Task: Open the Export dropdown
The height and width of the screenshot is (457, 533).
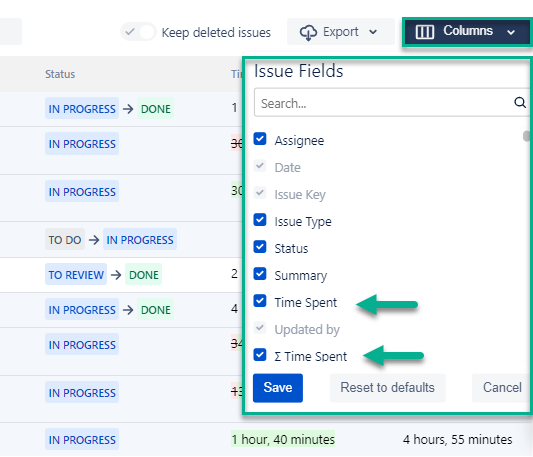Action: (341, 32)
